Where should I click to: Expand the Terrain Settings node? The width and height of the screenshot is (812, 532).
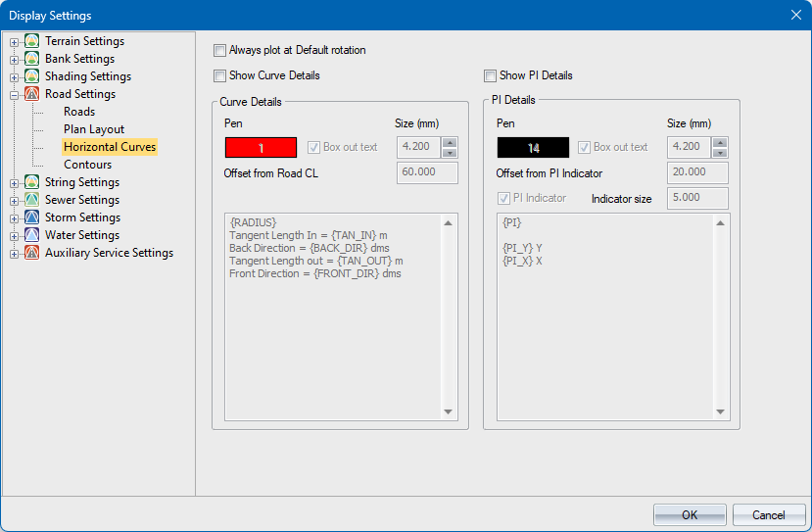pos(15,42)
